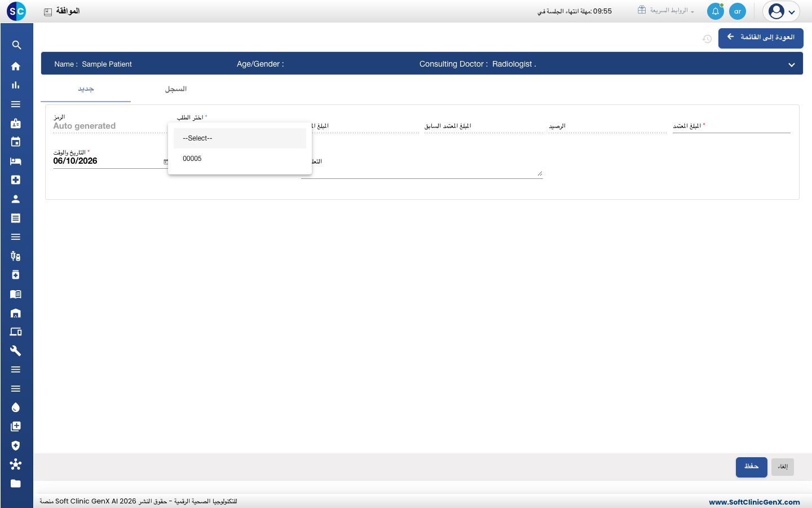Open the bar chart dashboard icon
This screenshot has height=508, width=812.
point(16,85)
